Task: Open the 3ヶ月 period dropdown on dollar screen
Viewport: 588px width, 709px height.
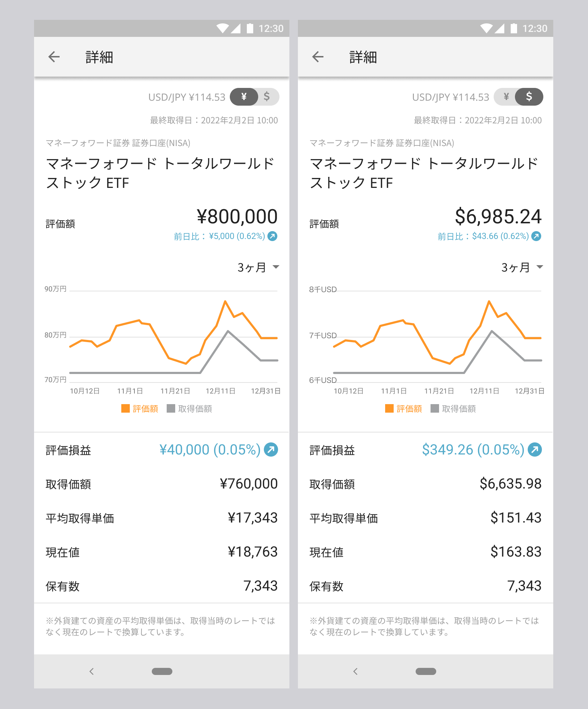Action: (x=522, y=267)
